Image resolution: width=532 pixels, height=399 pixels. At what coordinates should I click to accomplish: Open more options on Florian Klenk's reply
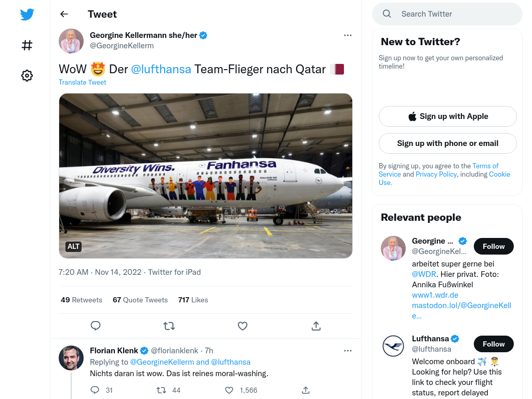348,351
